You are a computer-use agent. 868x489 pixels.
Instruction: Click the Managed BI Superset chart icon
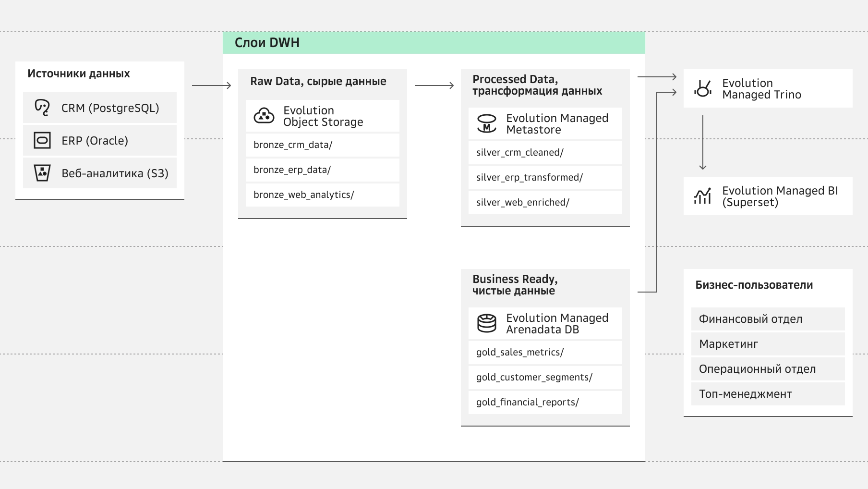[x=702, y=196]
